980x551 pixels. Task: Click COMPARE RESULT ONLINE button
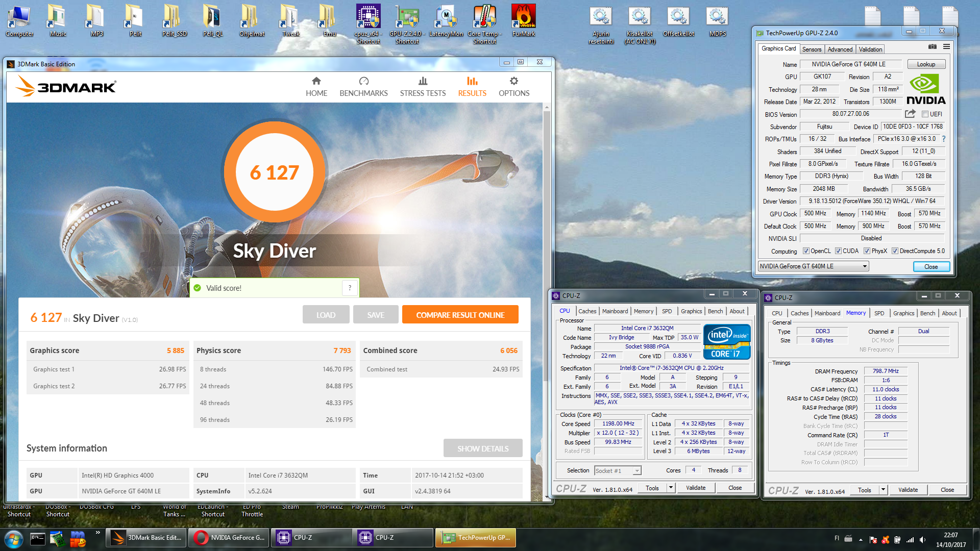click(460, 315)
